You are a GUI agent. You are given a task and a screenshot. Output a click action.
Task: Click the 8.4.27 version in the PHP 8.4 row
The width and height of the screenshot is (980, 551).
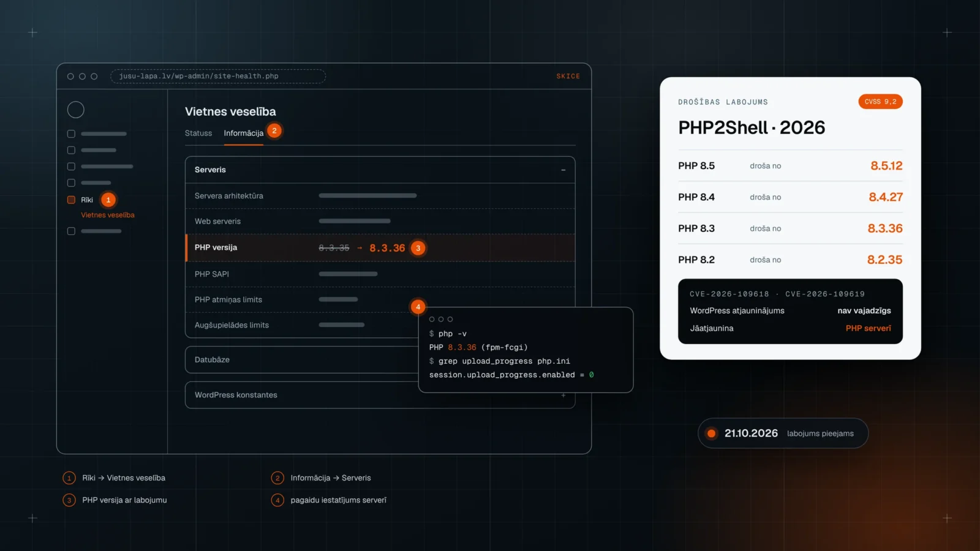[886, 197]
